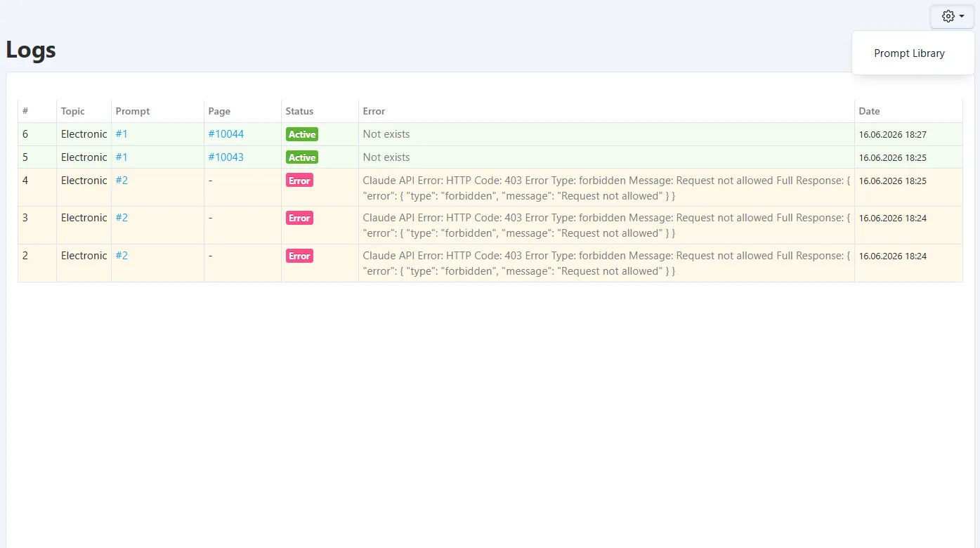
Task: Select the Logs page heading
Action: 31,50
